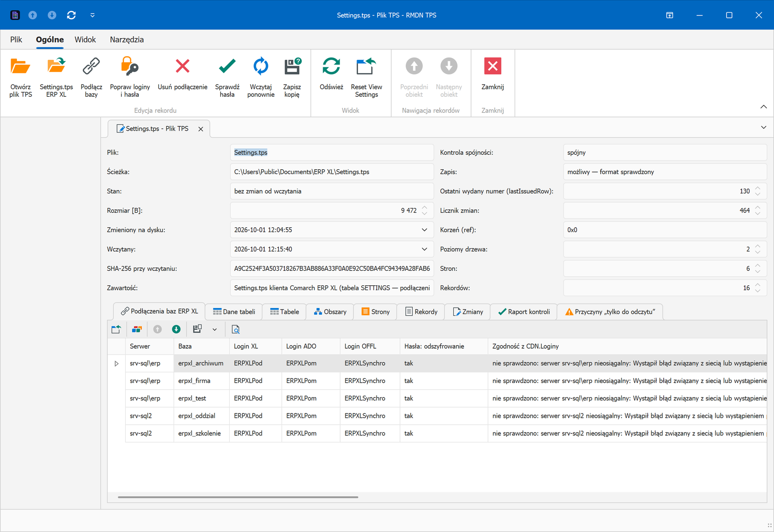Open the grid layout dropdown arrow
Screen dimensions: 774x532
pyautogui.click(x=215, y=329)
